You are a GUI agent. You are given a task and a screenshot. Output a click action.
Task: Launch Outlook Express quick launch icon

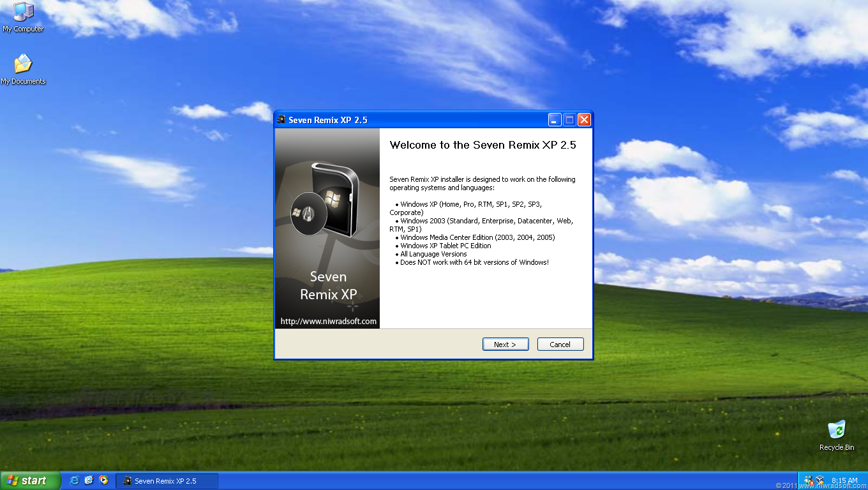pyautogui.click(x=89, y=480)
